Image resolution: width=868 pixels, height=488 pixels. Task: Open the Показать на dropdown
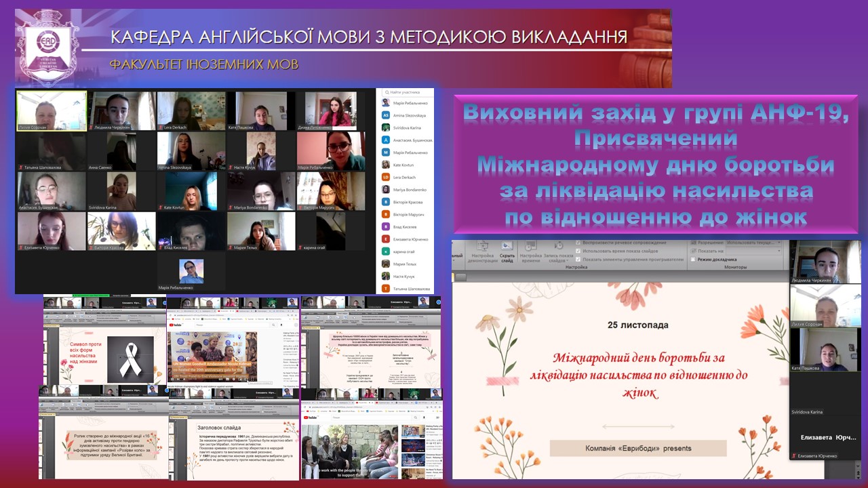click(752, 250)
